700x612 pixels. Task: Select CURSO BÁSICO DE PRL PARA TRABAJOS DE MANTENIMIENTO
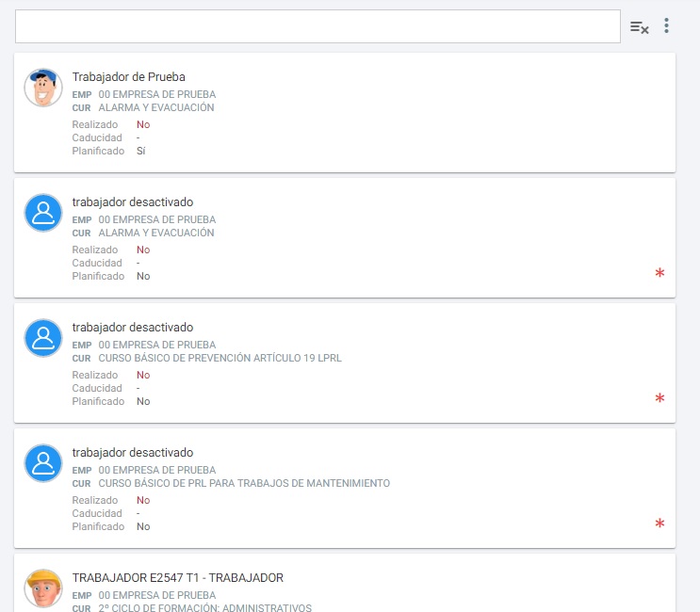pos(243,483)
